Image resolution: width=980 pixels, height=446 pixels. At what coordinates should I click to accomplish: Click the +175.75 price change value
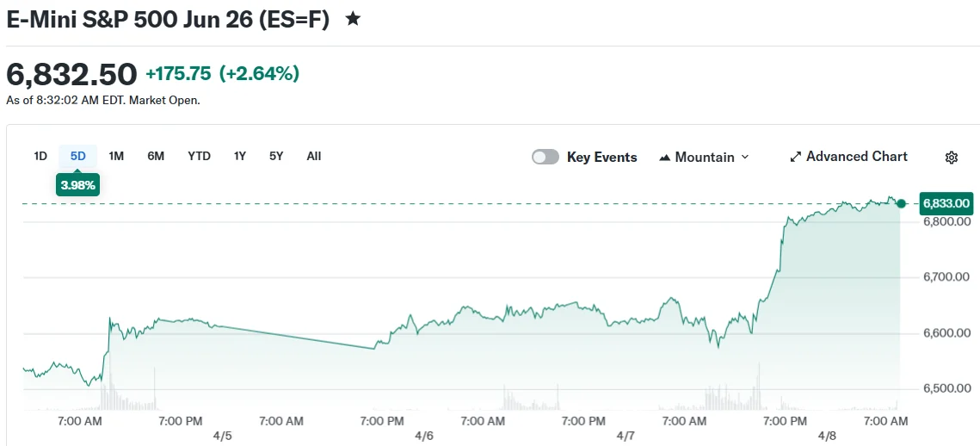179,74
